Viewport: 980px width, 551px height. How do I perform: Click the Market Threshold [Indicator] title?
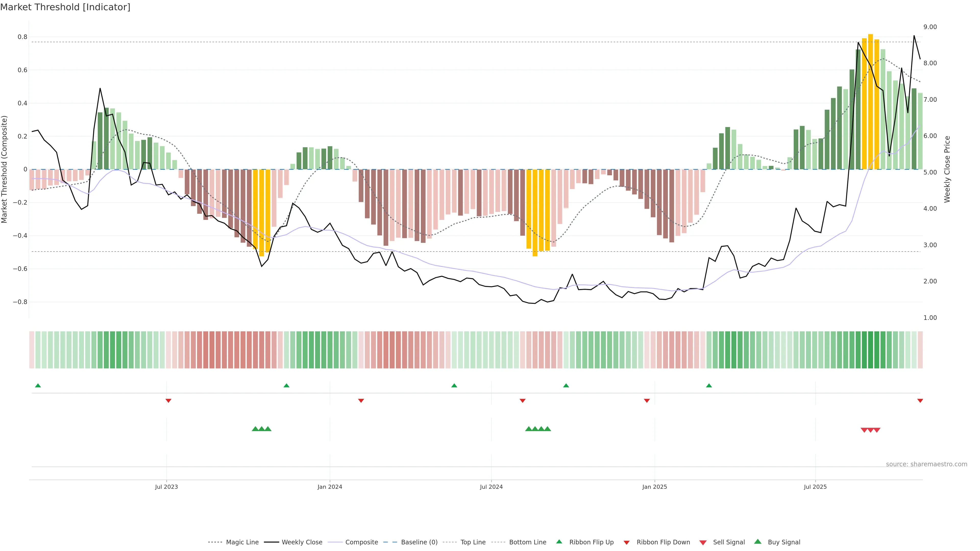(x=65, y=7)
